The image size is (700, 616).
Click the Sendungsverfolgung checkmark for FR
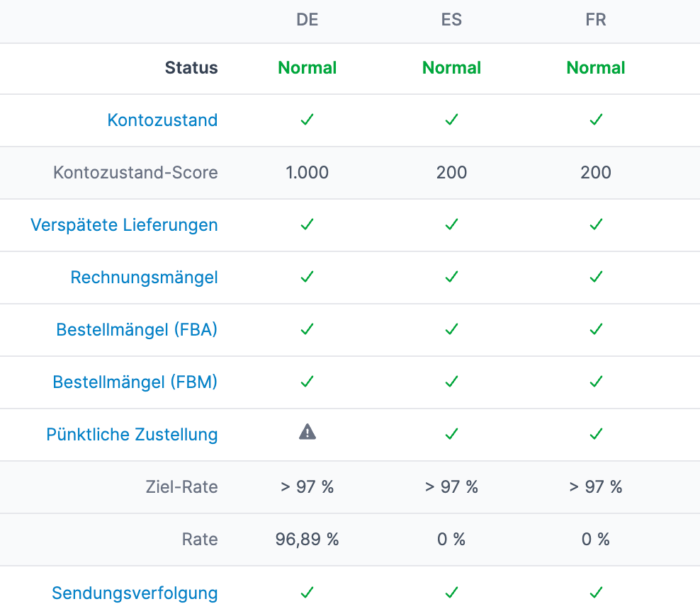tap(596, 592)
